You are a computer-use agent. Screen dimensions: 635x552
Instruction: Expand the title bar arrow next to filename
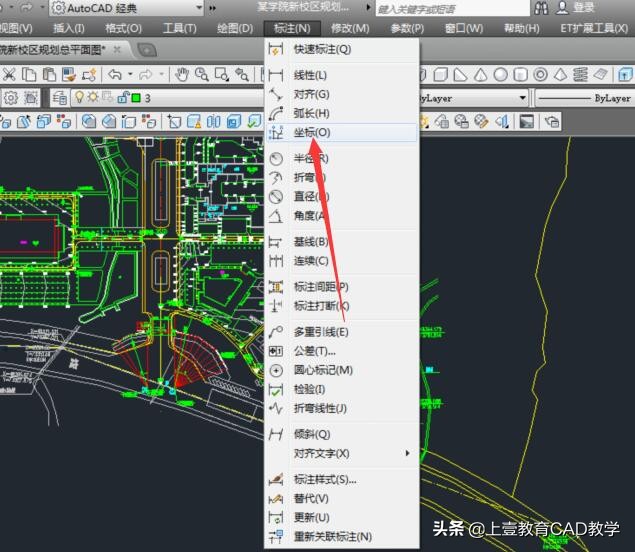coord(369,7)
